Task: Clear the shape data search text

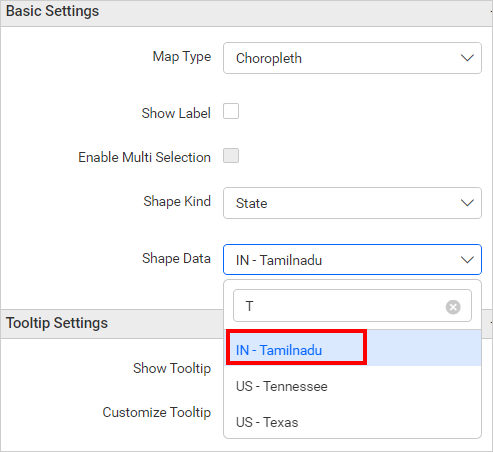Action: [x=453, y=307]
